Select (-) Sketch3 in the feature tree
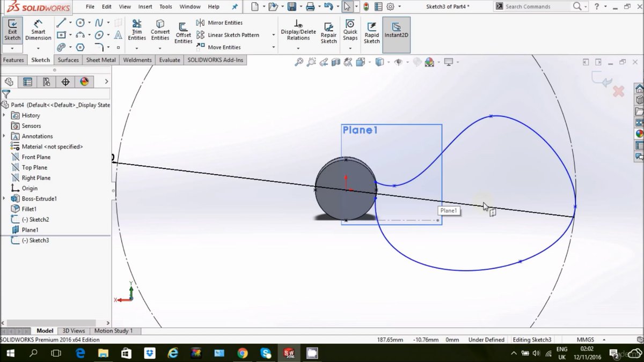Image resolution: width=644 pixels, height=362 pixels. pyautogui.click(x=30, y=240)
